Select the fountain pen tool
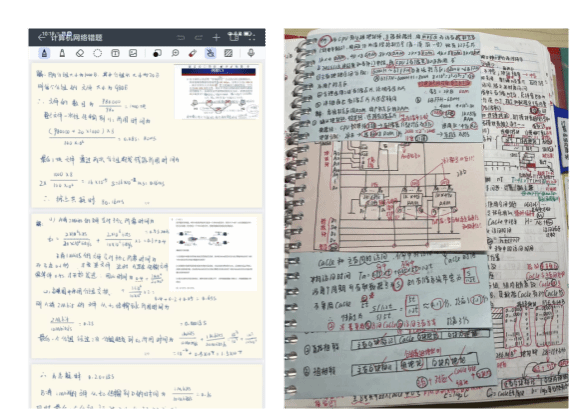Screen dimensions: 578x418 [44, 53]
